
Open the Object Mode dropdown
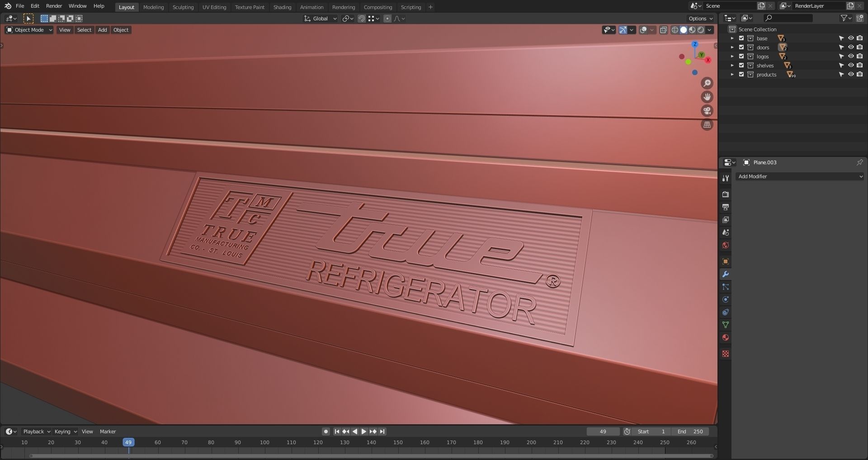29,30
